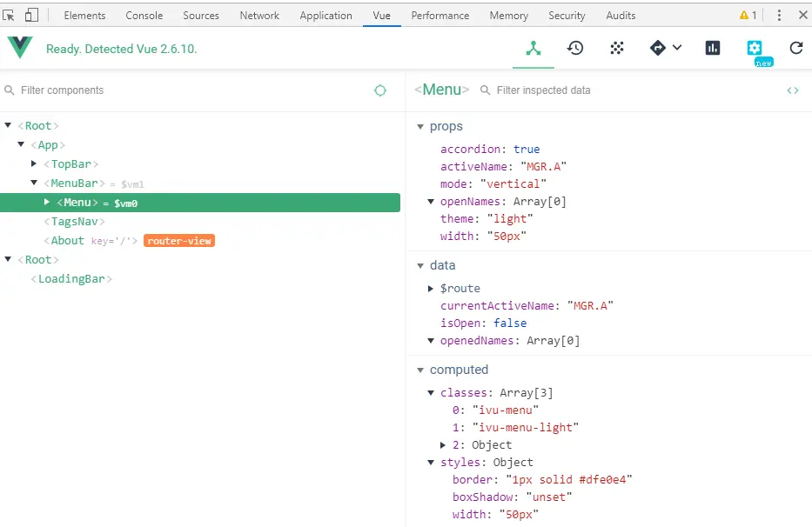Click the Vue logo

(20, 48)
